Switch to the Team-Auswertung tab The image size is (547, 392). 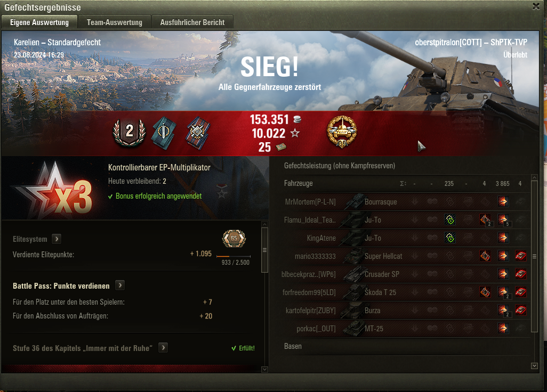pyautogui.click(x=115, y=22)
